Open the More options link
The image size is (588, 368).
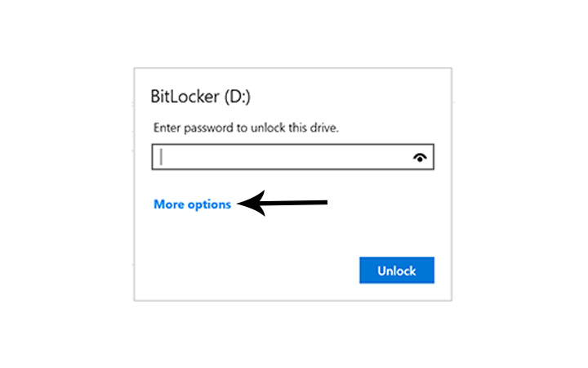(x=193, y=204)
